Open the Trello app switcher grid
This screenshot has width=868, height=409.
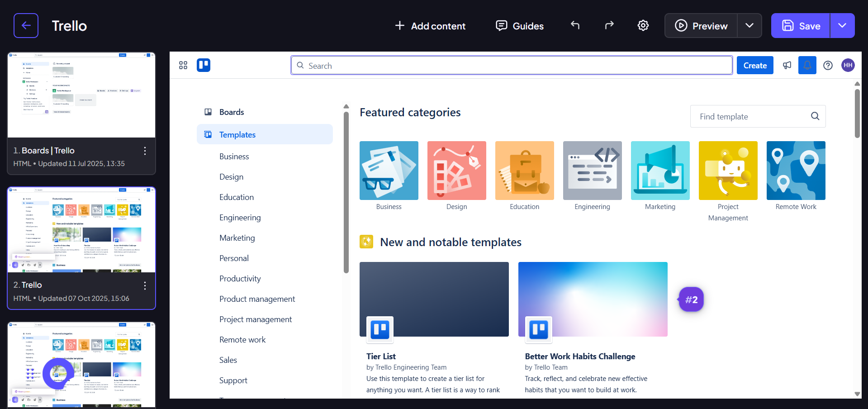[x=183, y=65]
